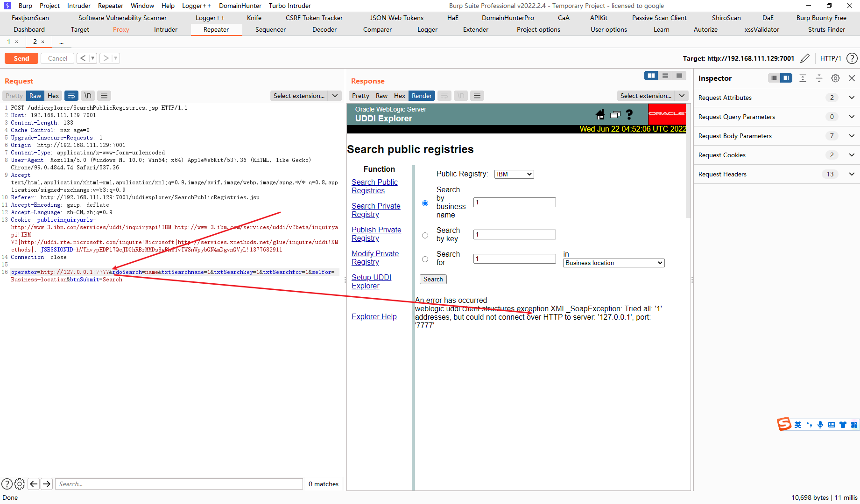Screen dimensions: 860x504
Task: Click the Search button in rendered page
Action: pyautogui.click(x=433, y=279)
